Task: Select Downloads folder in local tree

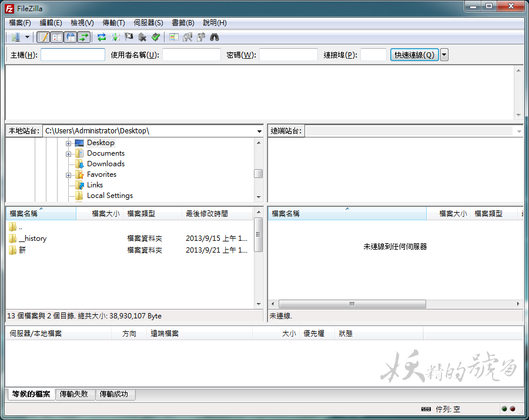Action: [106, 164]
